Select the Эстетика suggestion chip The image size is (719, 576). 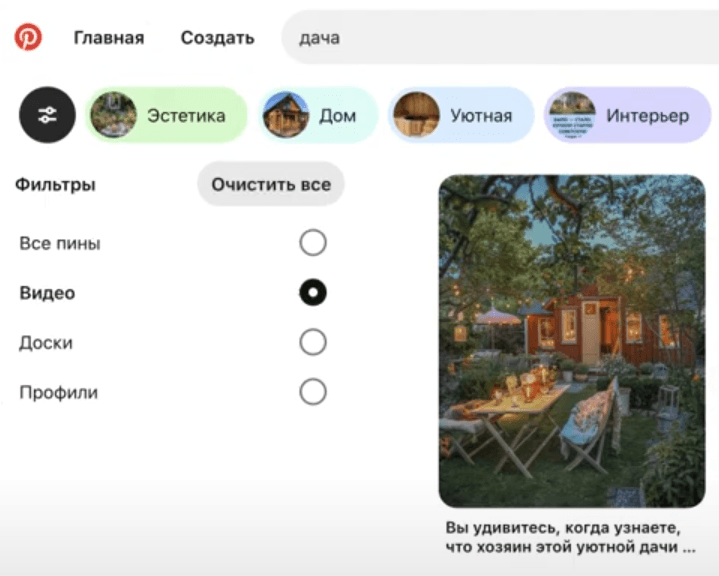(166, 115)
